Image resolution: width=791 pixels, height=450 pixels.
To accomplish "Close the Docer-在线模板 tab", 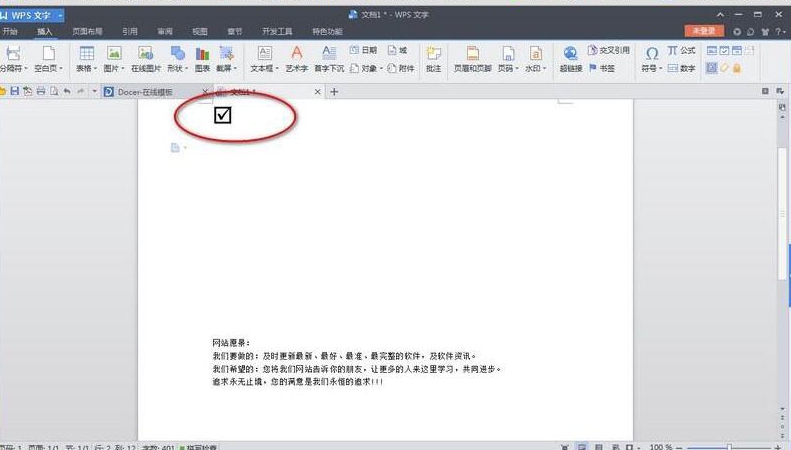I will click(x=205, y=92).
